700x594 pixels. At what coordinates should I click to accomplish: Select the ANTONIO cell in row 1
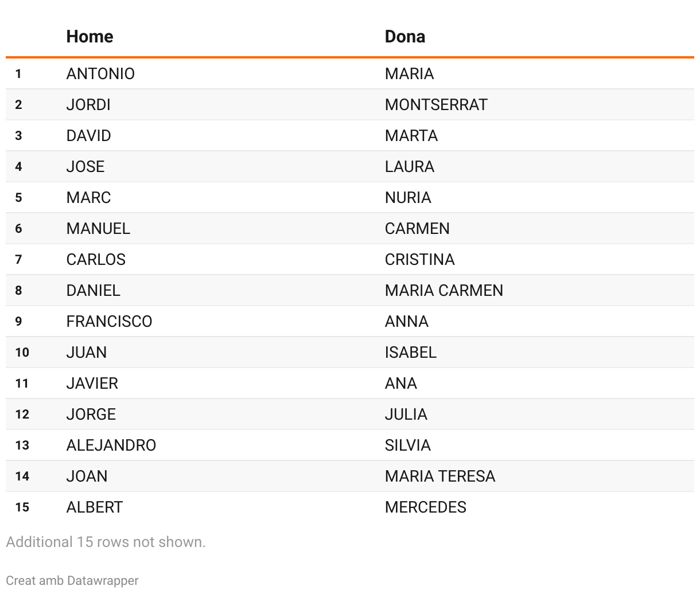100,74
